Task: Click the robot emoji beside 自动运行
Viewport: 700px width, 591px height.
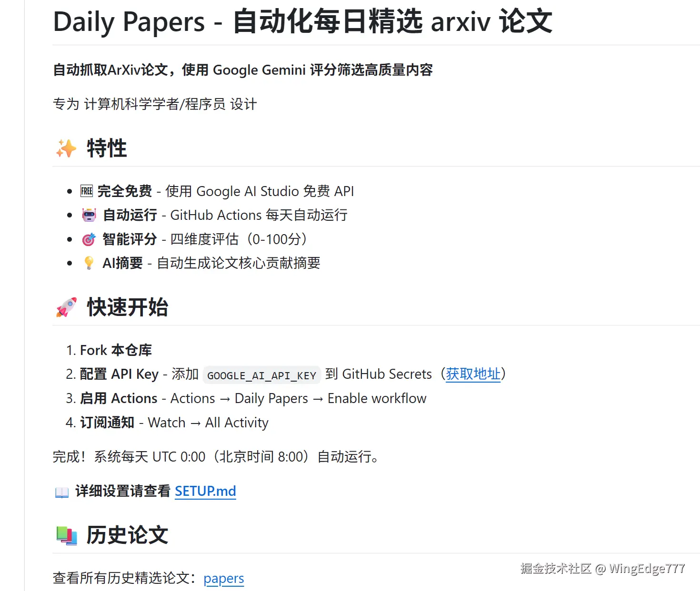Action: click(89, 215)
